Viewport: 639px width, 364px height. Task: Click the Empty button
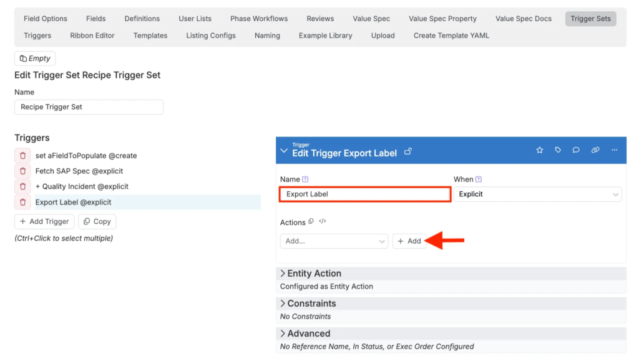(35, 58)
